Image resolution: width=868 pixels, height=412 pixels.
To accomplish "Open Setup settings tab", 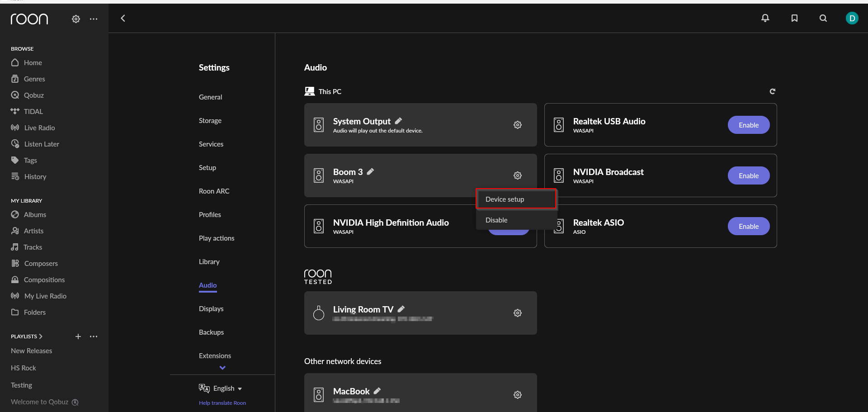I will 208,167.
